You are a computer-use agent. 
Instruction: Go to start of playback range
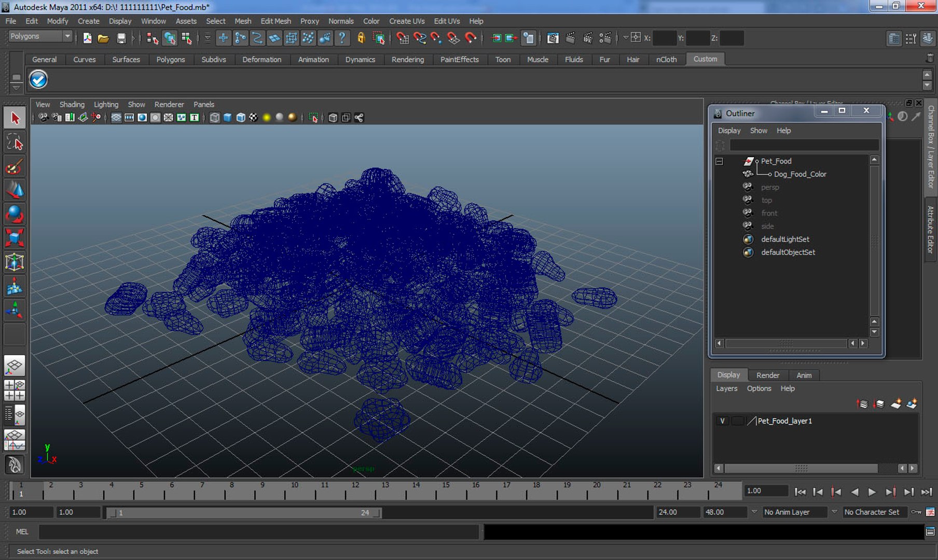(801, 492)
